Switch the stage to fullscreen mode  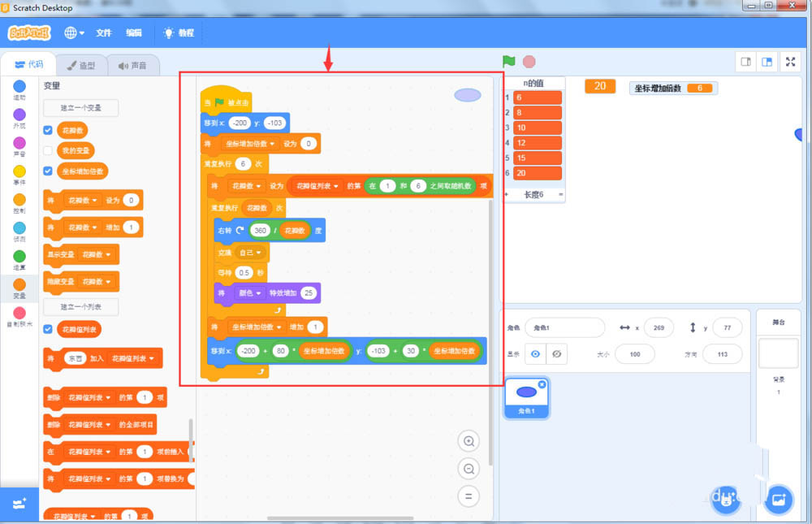[790, 61]
